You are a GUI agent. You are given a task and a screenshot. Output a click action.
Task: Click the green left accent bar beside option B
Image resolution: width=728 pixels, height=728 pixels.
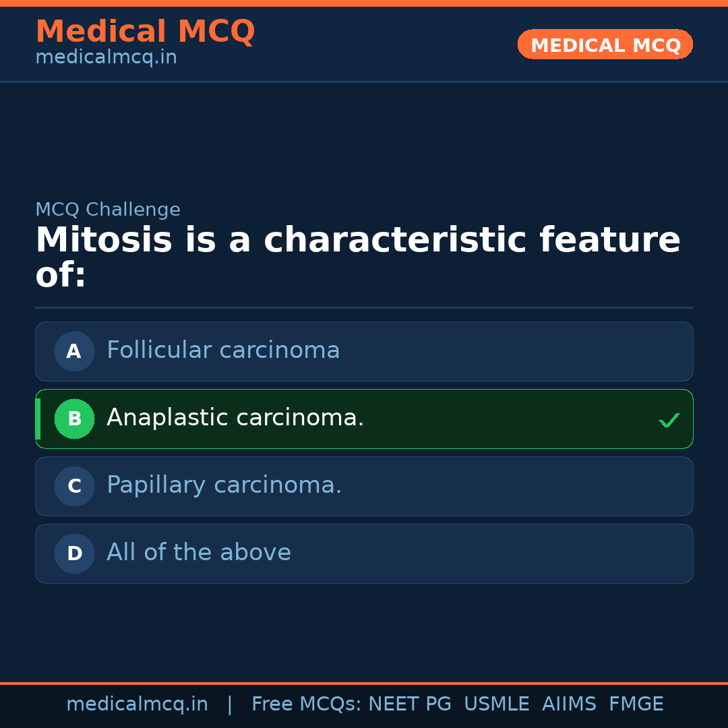point(38,419)
